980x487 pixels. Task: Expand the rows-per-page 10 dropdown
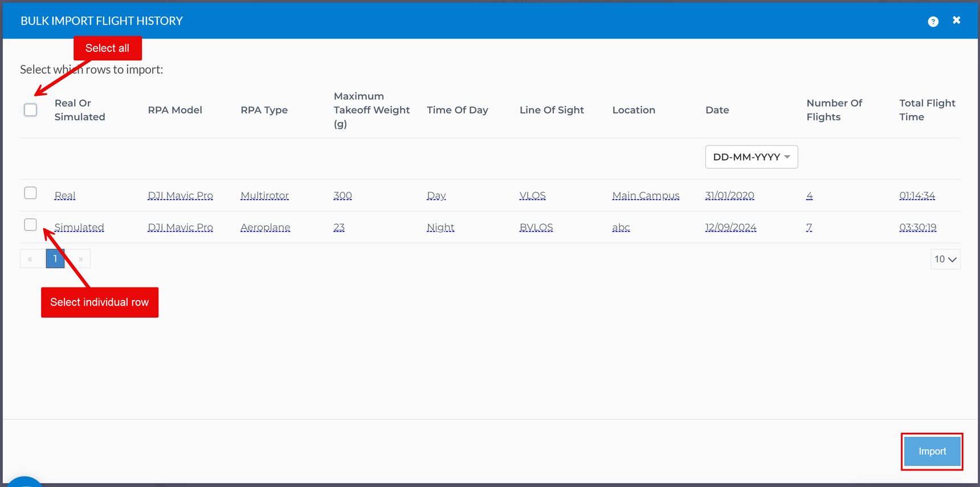(x=945, y=259)
